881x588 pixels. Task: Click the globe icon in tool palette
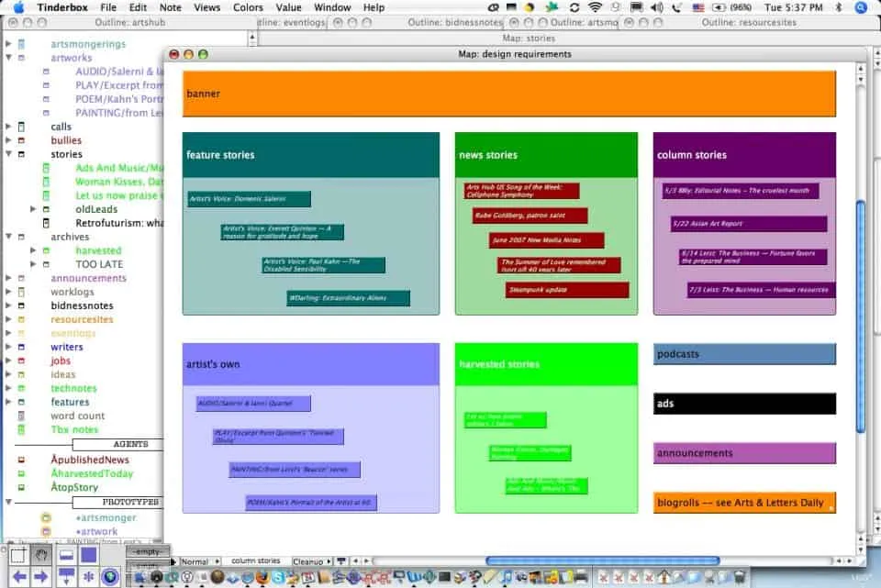point(110,577)
